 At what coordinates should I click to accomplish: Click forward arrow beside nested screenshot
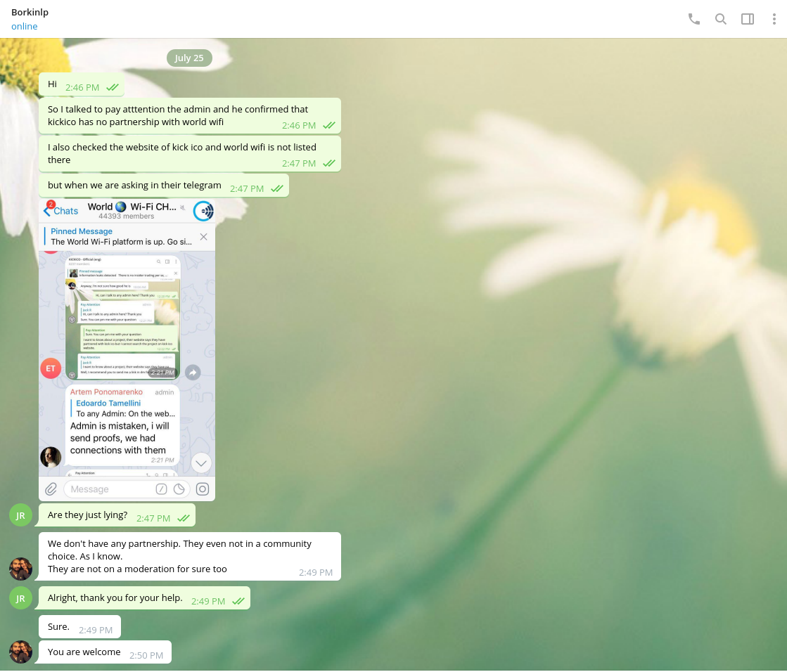click(193, 372)
